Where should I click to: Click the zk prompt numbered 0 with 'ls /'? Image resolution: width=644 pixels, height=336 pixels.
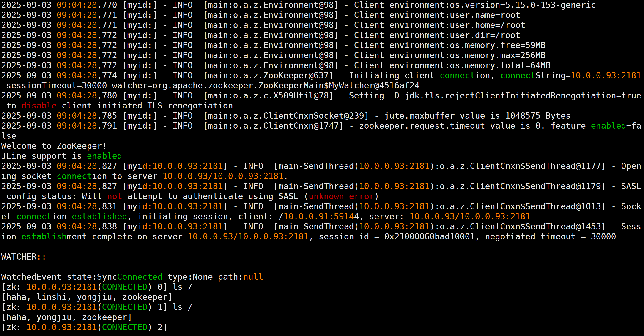tap(97, 287)
